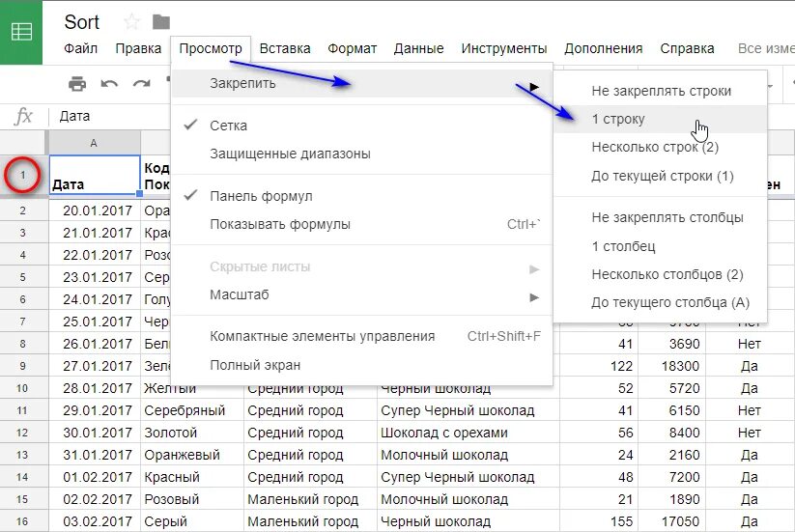795x532 pixels.
Task: Star the Sort document
Action: [131, 22]
